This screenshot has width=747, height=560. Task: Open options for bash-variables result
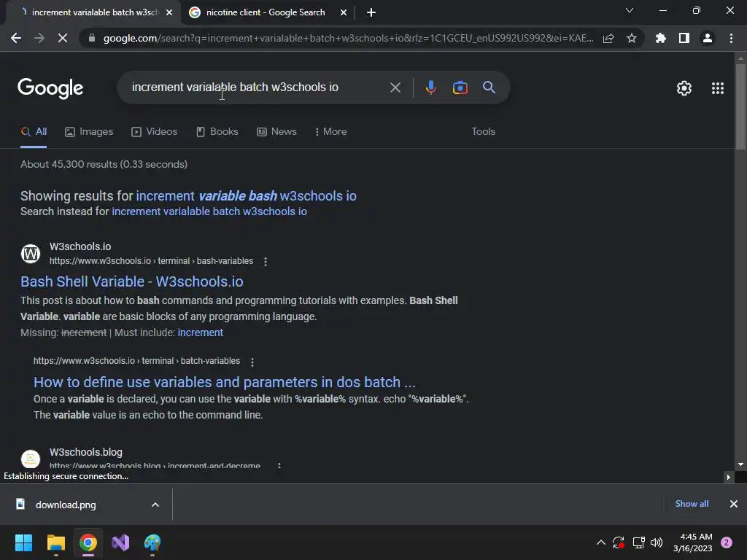click(266, 262)
